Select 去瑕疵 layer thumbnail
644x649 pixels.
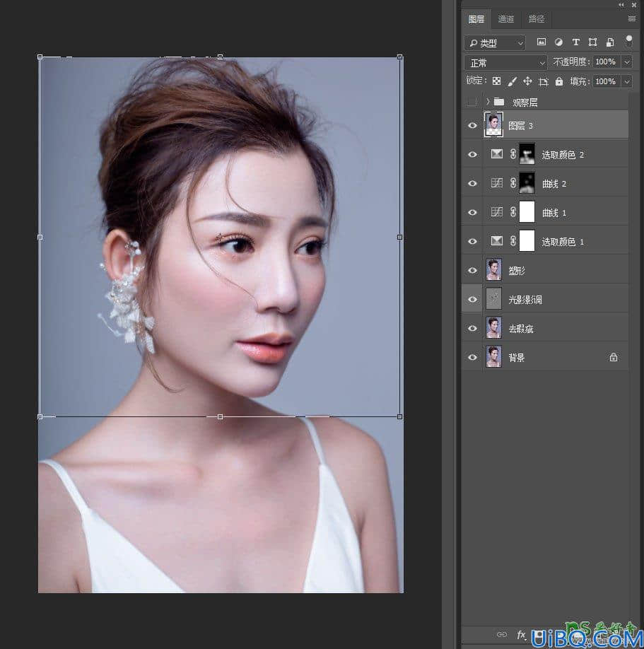pos(493,328)
